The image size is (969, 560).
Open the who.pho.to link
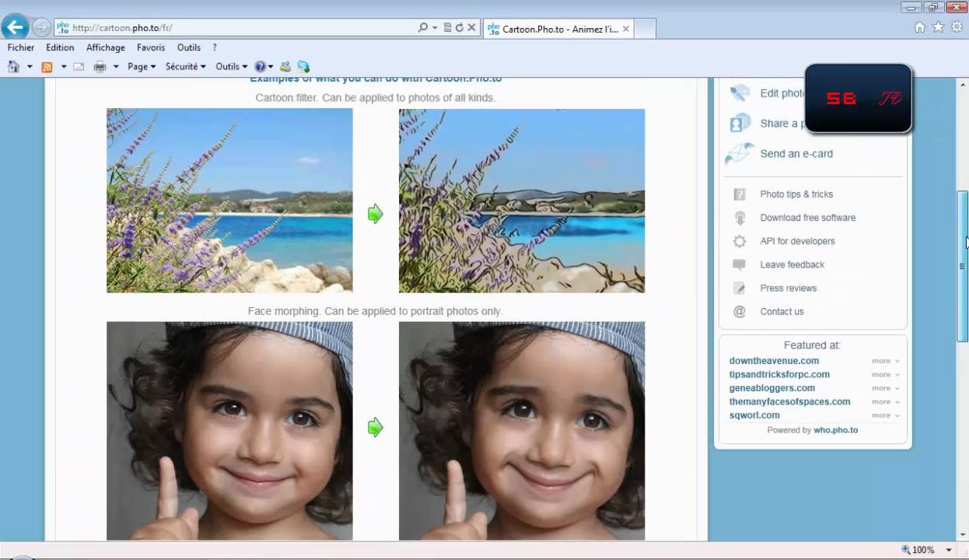click(x=835, y=430)
